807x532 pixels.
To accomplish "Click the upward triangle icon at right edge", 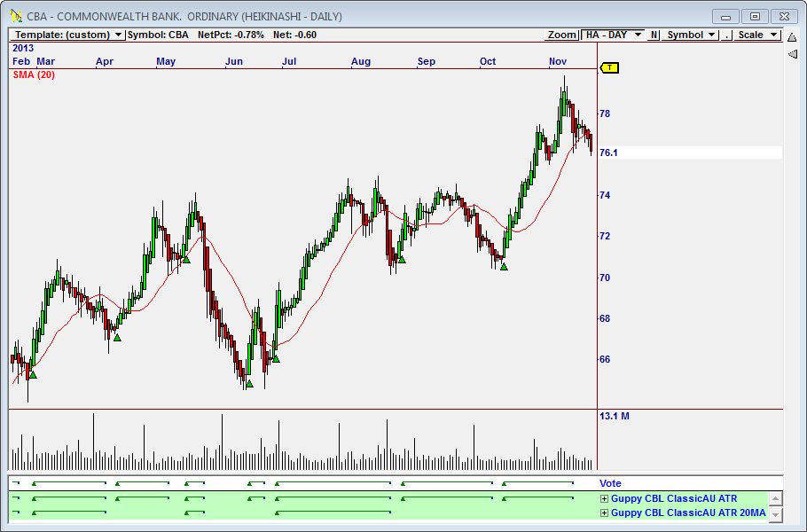I will tap(793, 37).
